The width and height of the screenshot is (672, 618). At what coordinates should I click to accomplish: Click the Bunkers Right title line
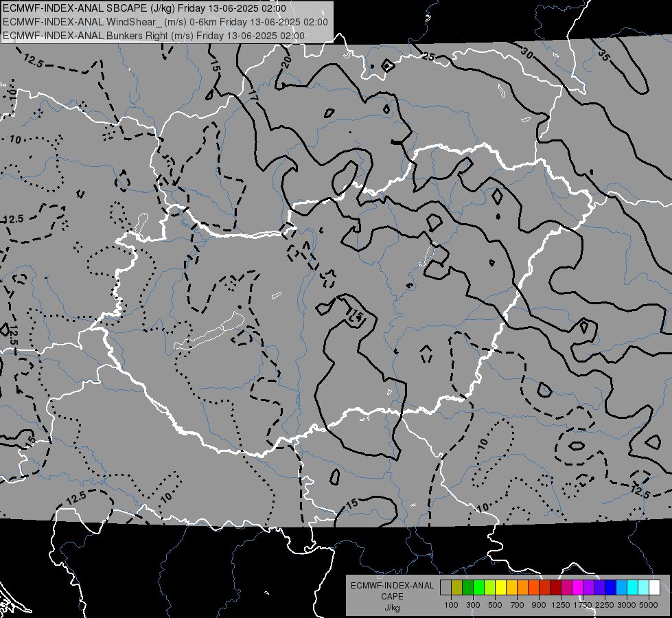[154, 36]
